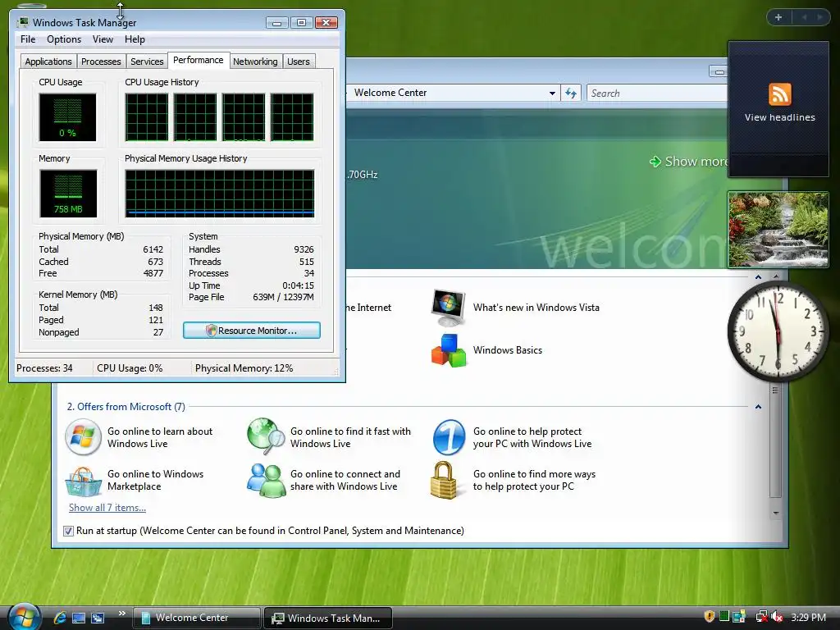840x630 pixels.
Task: Click the CPU Usage 0 % meter
Action: click(x=67, y=117)
